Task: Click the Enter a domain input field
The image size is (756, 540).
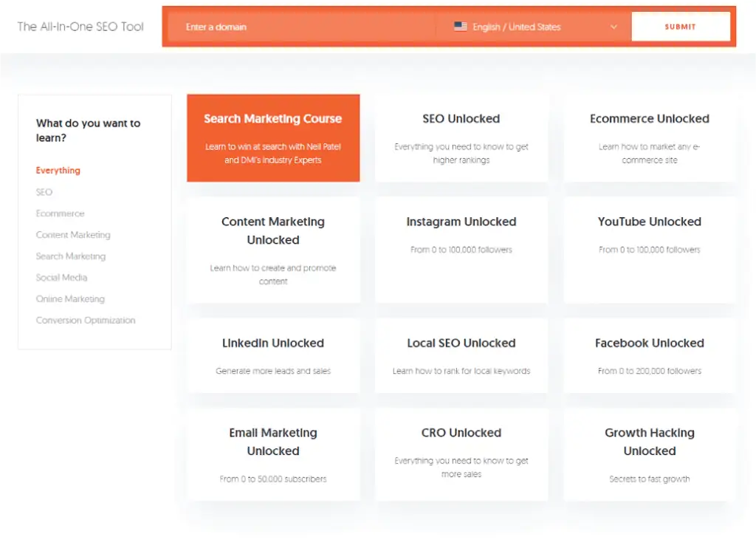Action: [295, 26]
